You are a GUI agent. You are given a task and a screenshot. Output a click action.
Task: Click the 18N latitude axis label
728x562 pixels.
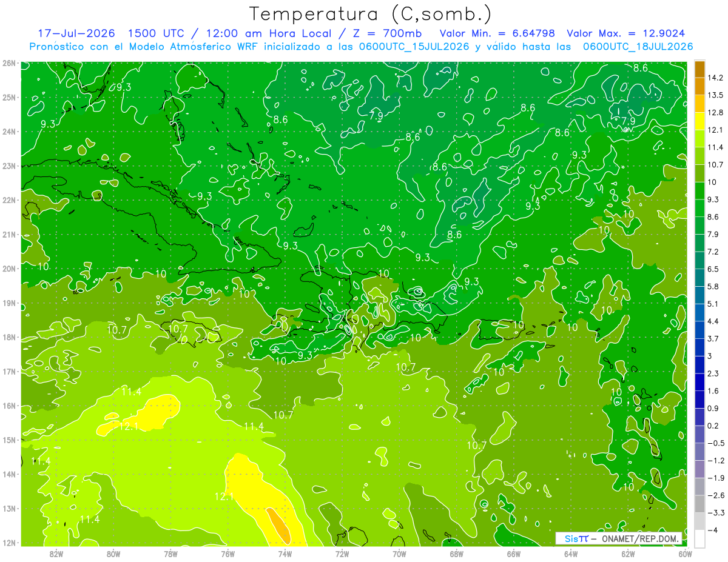[x=8, y=337]
